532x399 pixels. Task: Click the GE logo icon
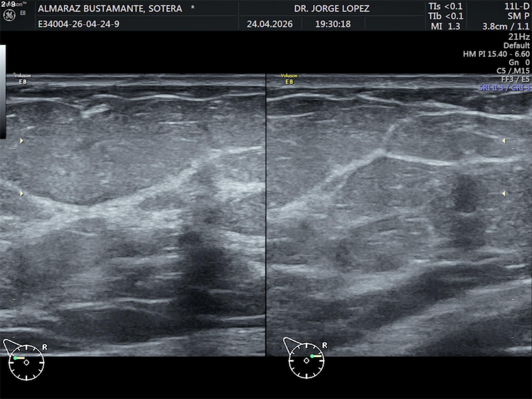click(9, 15)
